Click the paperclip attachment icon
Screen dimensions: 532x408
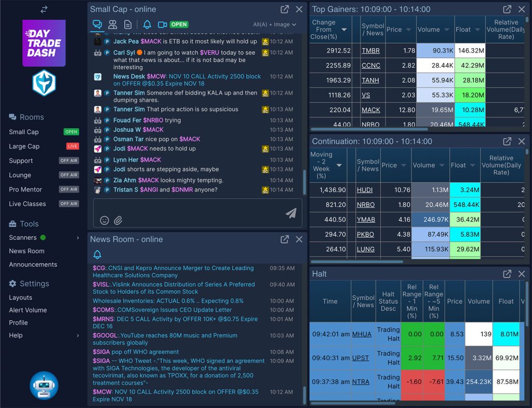(118, 220)
